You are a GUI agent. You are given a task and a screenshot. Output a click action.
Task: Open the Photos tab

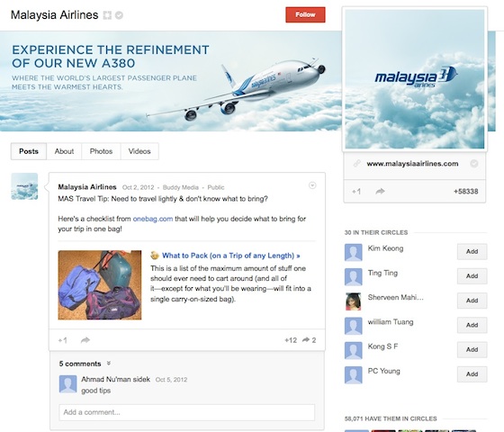(x=101, y=151)
